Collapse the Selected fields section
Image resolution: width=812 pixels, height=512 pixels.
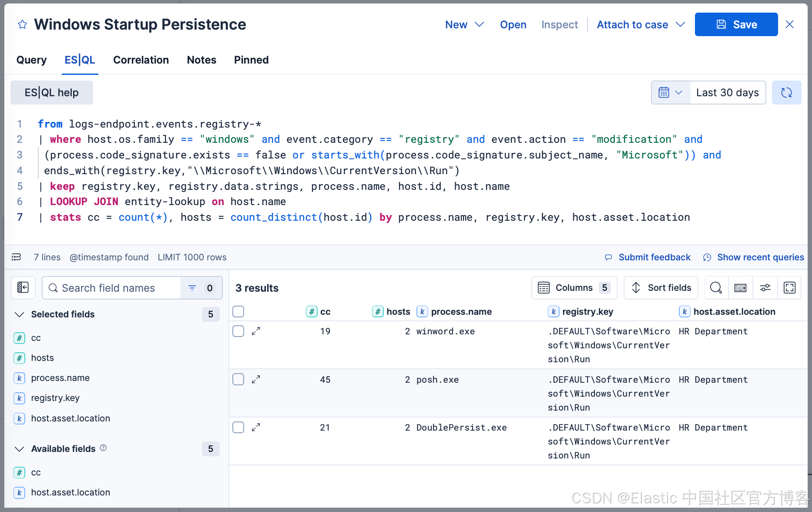20,314
